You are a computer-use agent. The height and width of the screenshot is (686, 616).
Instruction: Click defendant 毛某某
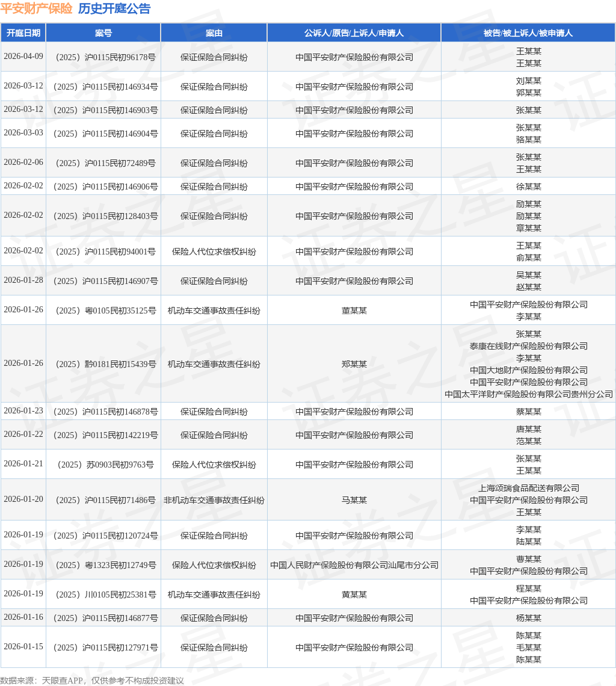pos(529,647)
